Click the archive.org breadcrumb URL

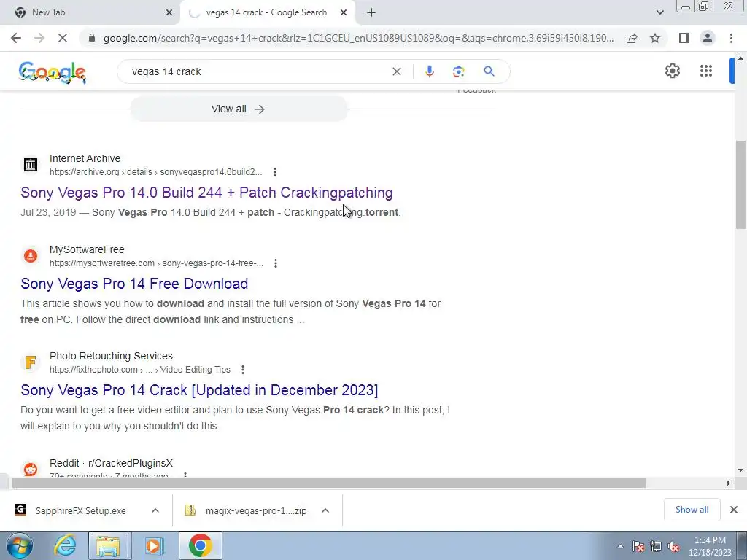click(x=156, y=172)
